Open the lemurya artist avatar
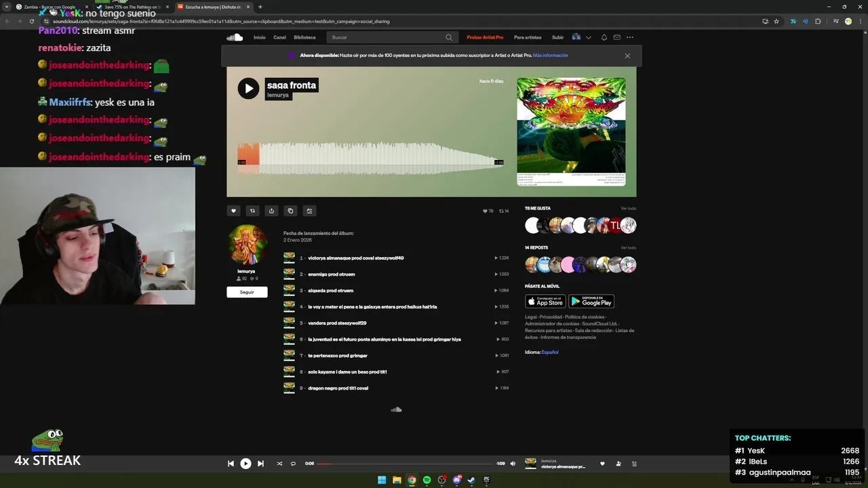This screenshot has width=868, height=488. pyautogui.click(x=247, y=245)
